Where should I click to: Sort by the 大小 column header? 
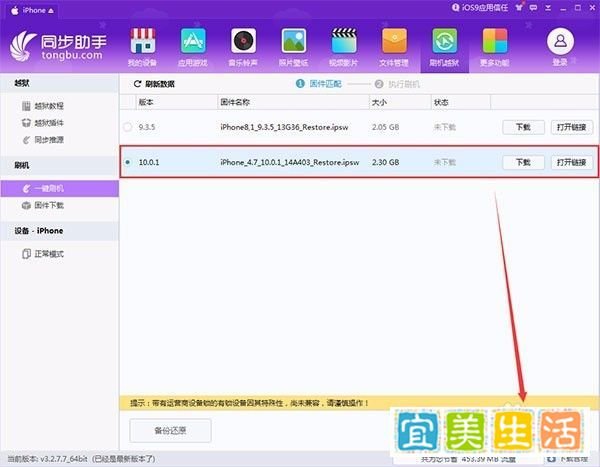[400, 102]
